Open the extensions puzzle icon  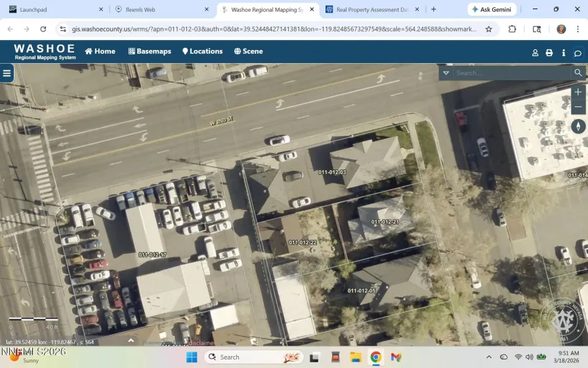point(513,29)
